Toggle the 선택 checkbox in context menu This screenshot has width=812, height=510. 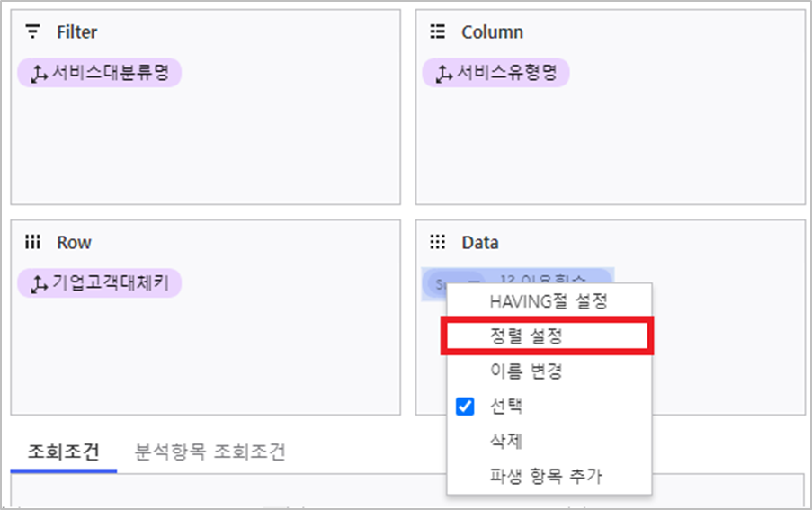[x=465, y=407]
